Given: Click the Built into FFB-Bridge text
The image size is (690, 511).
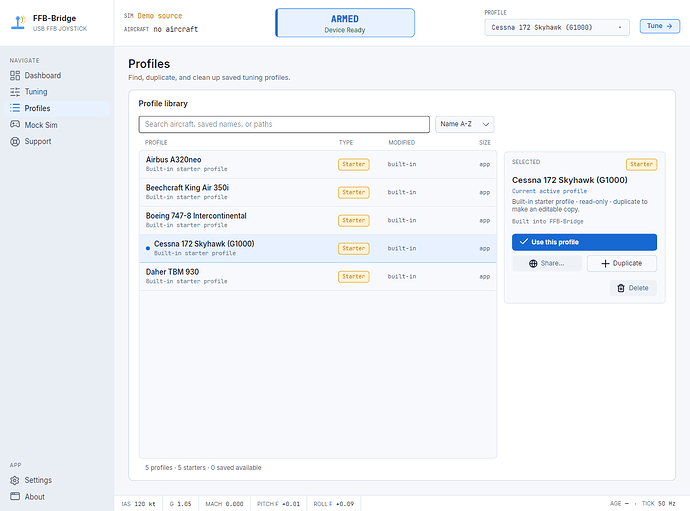Looking at the screenshot, I should [547, 221].
